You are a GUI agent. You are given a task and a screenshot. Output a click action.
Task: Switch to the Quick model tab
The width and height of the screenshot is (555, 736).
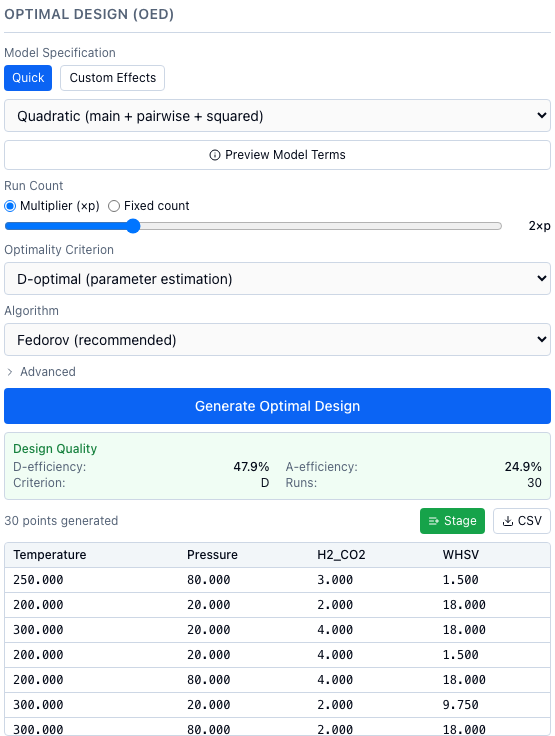click(x=28, y=78)
